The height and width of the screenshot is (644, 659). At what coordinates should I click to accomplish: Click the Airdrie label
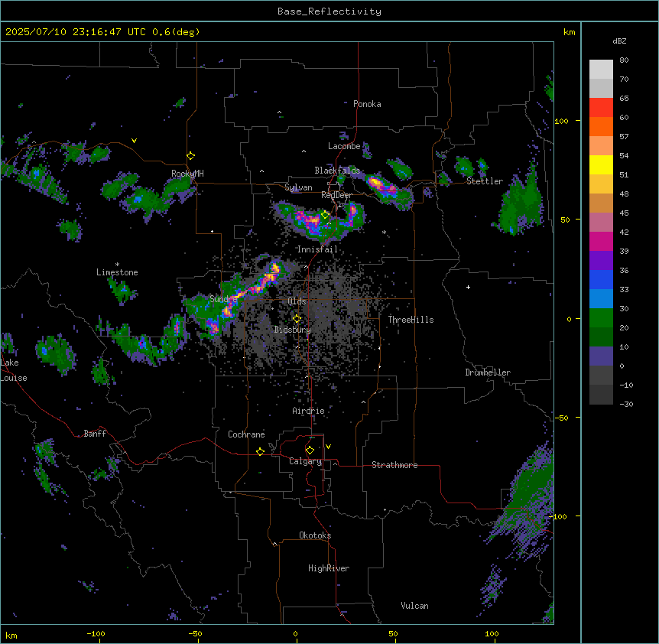click(308, 411)
